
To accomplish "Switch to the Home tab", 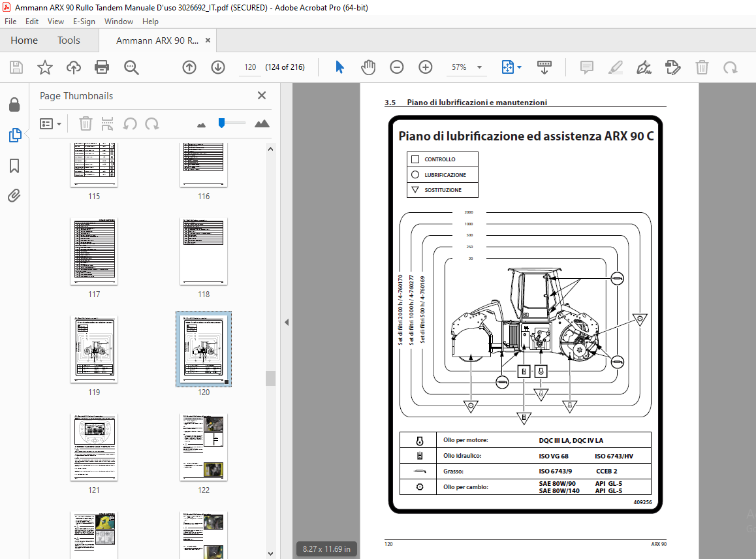I will click(24, 40).
